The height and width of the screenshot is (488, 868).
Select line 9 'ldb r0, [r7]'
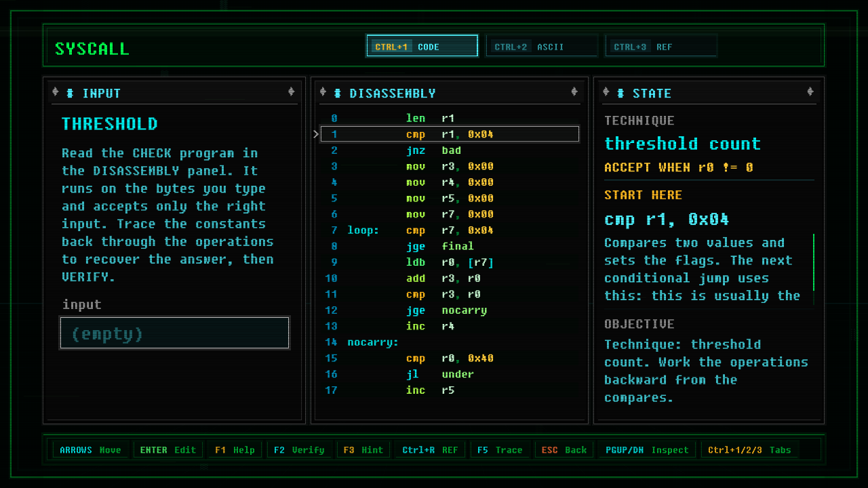[x=450, y=262]
